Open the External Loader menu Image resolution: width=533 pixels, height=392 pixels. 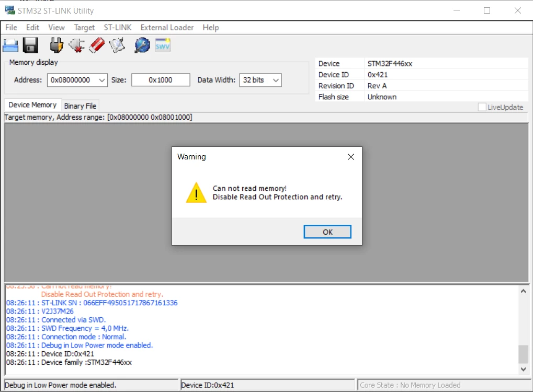point(167,28)
